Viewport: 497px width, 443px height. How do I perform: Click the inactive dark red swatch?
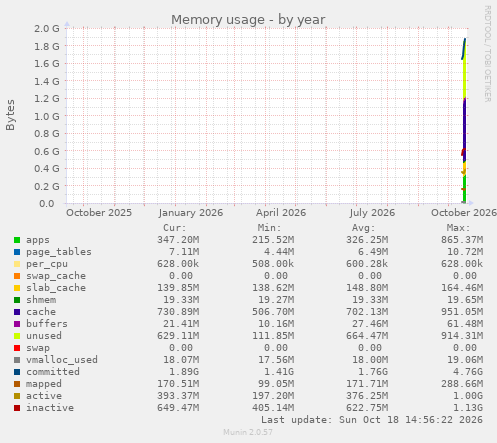pyautogui.click(x=17, y=408)
